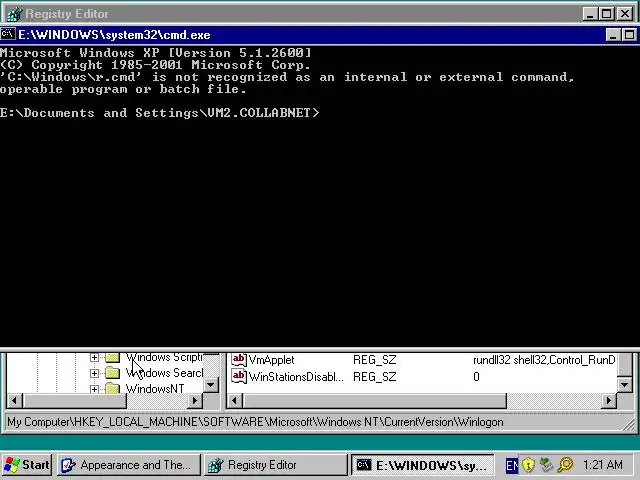Minimize the cmd.exe window
640x480 pixels.
(x=613, y=35)
